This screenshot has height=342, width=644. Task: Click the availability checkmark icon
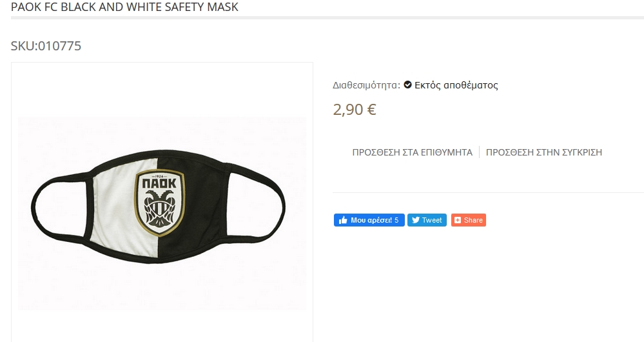pyautogui.click(x=407, y=85)
